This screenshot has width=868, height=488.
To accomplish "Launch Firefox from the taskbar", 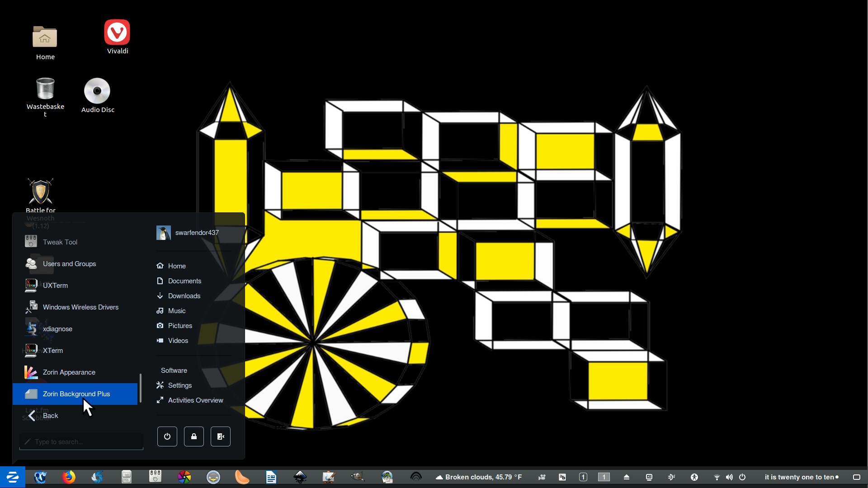I will 69,477.
